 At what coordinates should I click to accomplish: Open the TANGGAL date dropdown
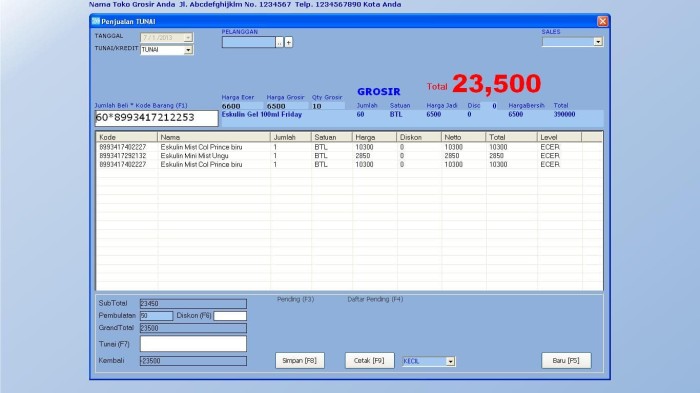coord(188,38)
